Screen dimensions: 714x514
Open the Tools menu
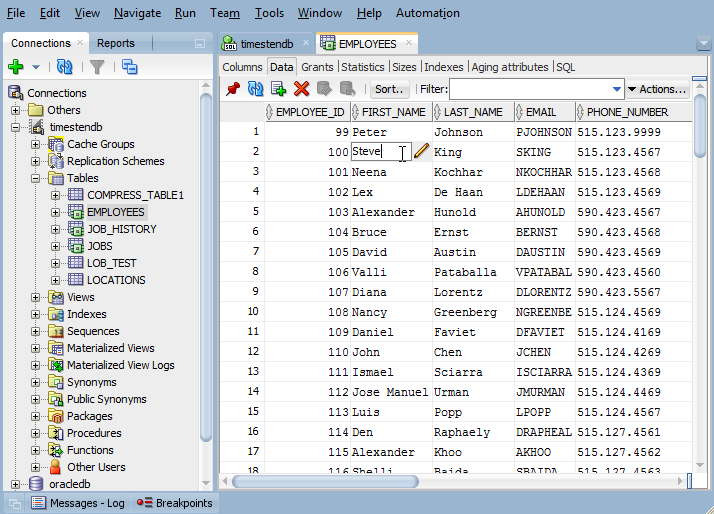269,13
